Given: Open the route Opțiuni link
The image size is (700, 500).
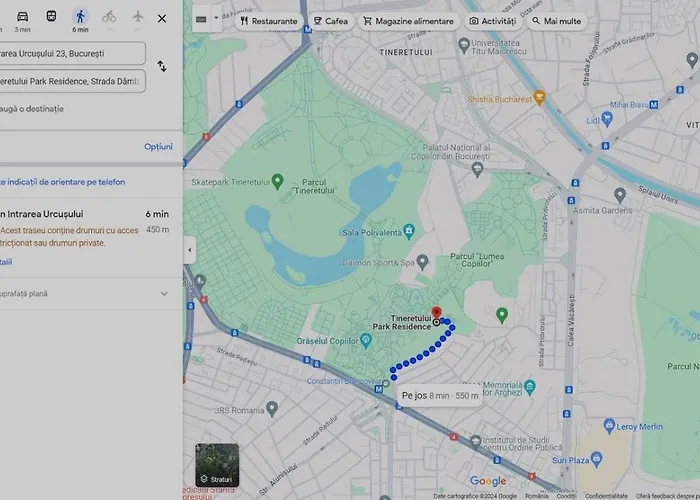Looking at the screenshot, I should pyautogui.click(x=158, y=146).
